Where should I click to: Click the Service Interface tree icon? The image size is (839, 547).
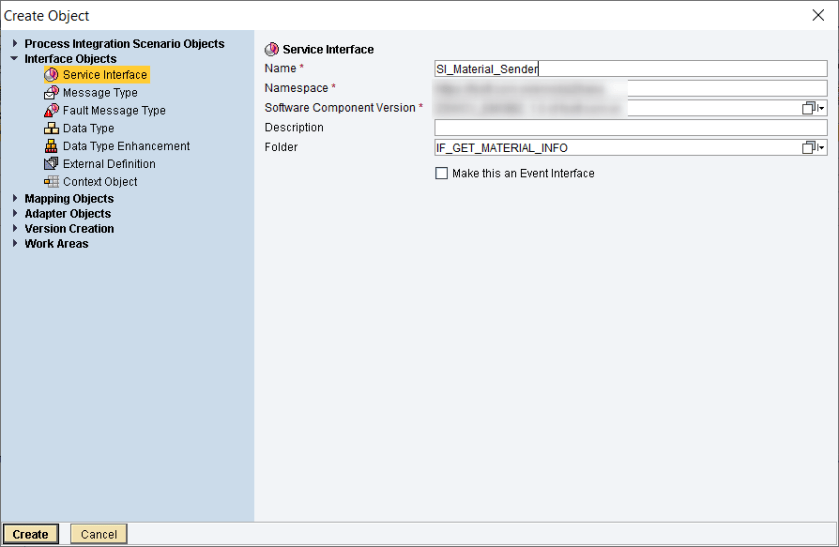point(52,75)
